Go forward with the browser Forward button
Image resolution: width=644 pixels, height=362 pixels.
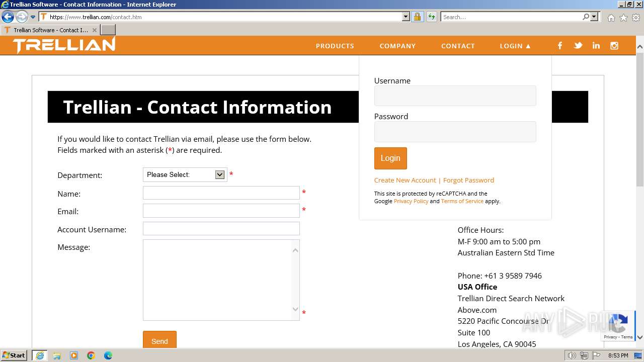22,17
